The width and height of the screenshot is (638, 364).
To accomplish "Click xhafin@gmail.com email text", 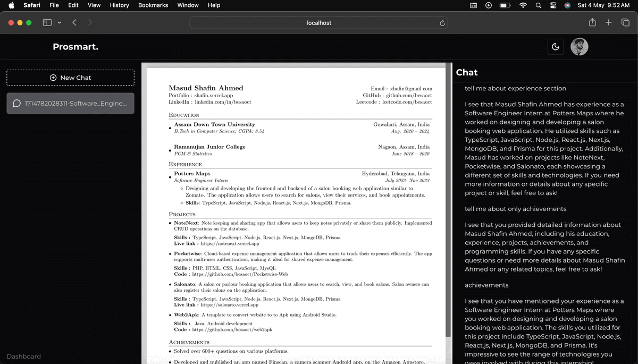I will (x=411, y=89).
